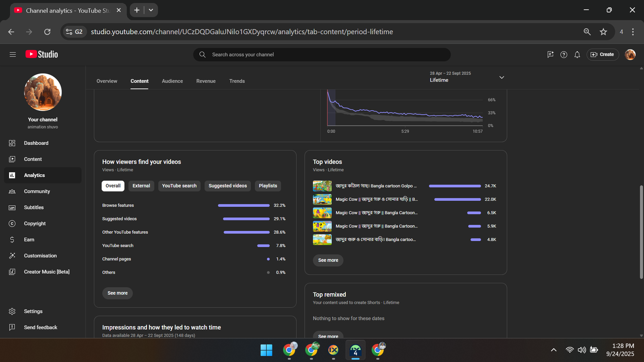Click the channel search input field
Image resolution: width=644 pixels, height=362 pixels.
click(322, 55)
